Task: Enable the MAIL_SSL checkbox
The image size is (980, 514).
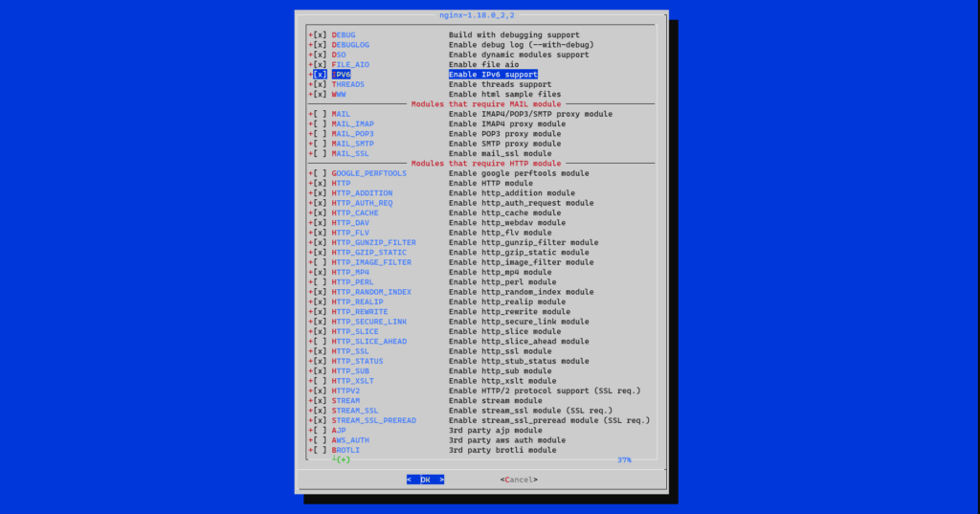Action: [320, 154]
